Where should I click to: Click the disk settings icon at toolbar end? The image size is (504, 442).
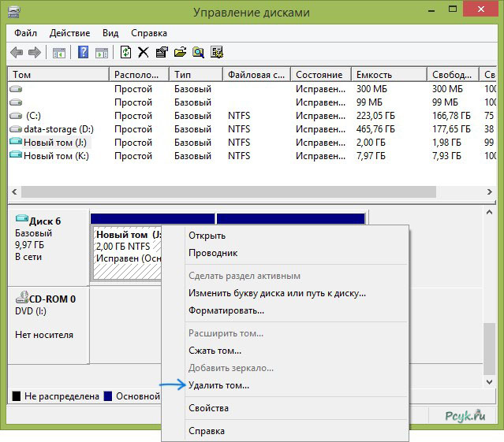pos(217,53)
